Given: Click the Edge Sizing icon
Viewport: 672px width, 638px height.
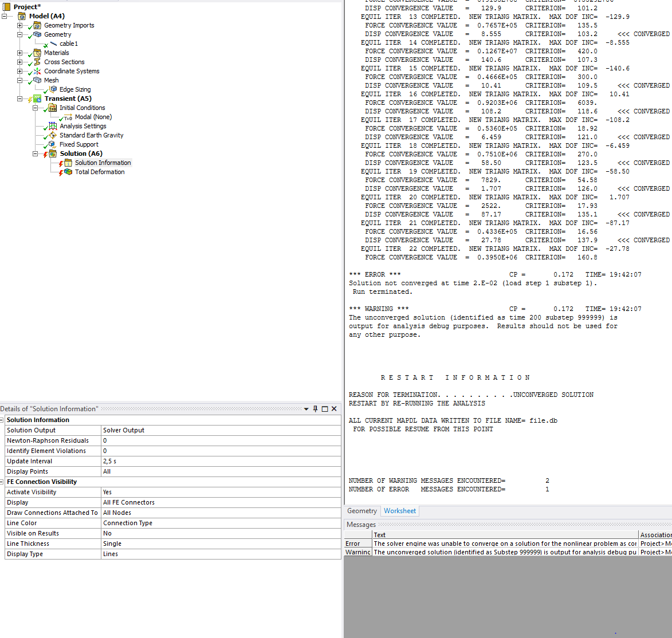Looking at the screenshot, I should [x=53, y=89].
